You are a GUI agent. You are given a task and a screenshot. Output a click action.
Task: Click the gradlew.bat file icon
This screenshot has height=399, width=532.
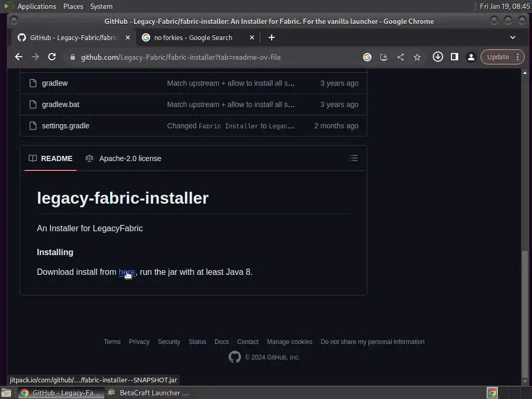coord(33,104)
